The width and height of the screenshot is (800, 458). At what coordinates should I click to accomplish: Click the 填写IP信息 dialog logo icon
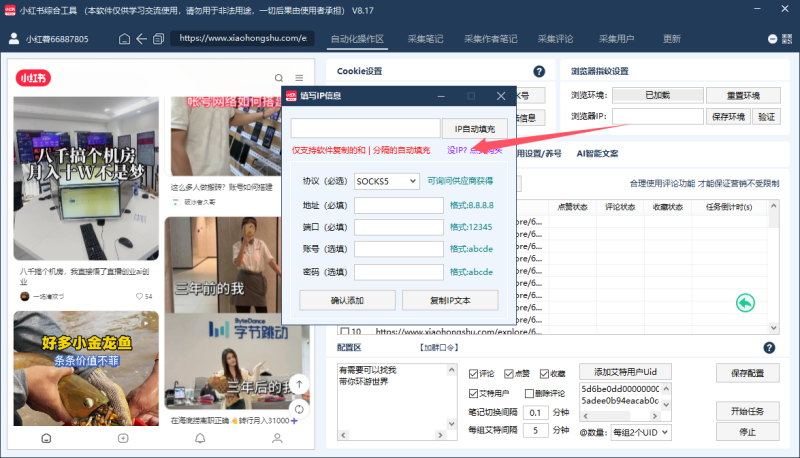[291, 96]
